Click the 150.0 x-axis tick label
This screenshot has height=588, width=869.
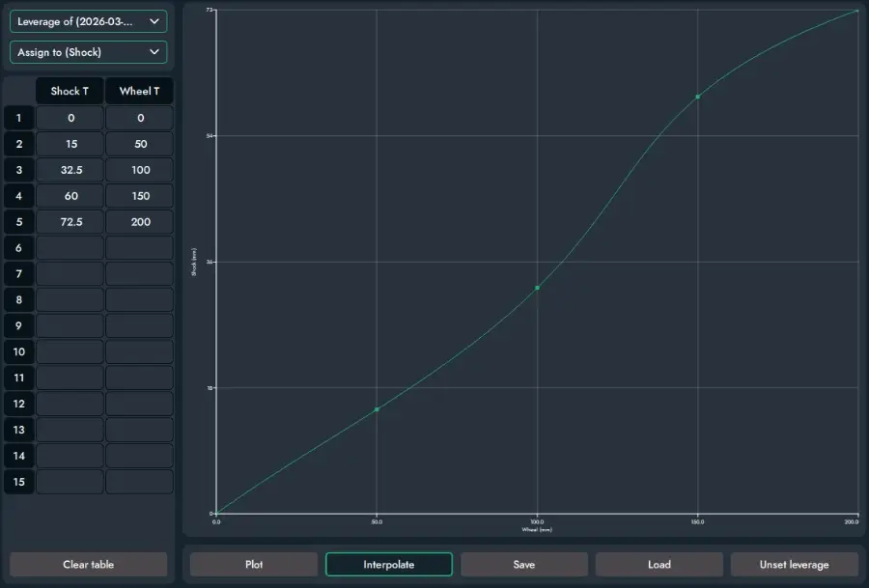click(x=698, y=522)
